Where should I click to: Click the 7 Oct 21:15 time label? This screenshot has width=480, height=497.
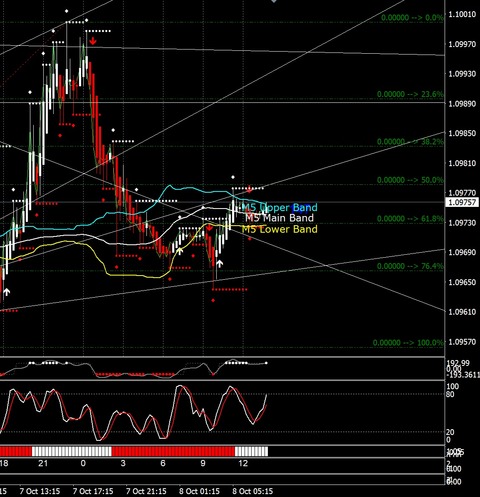coord(146,491)
